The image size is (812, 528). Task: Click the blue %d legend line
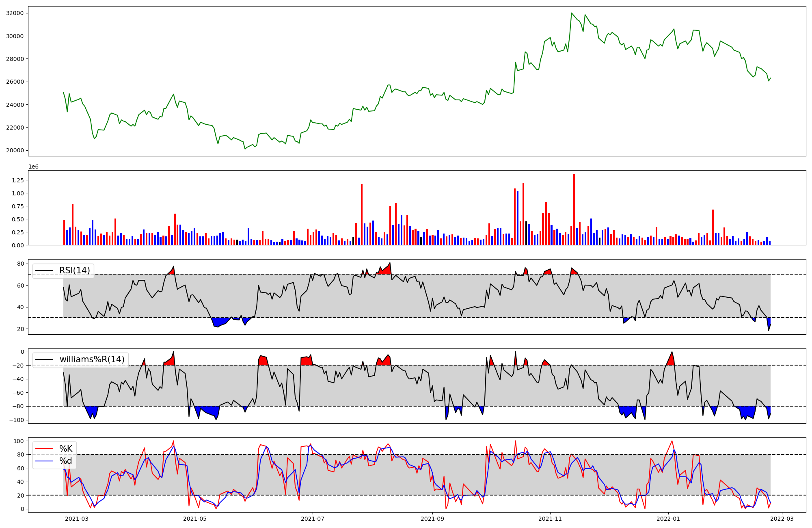coord(44,461)
